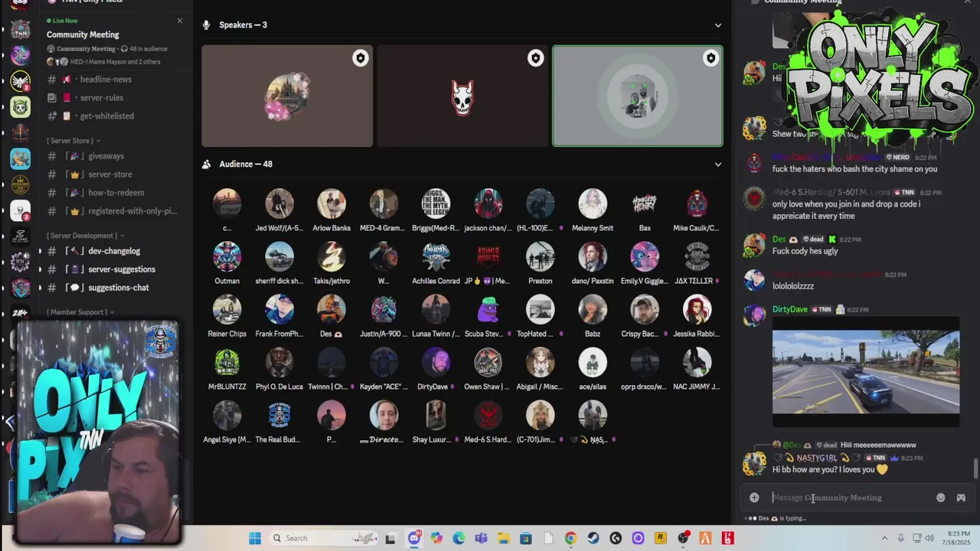Collapse the Audience section
The image size is (980, 551).
click(717, 165)
